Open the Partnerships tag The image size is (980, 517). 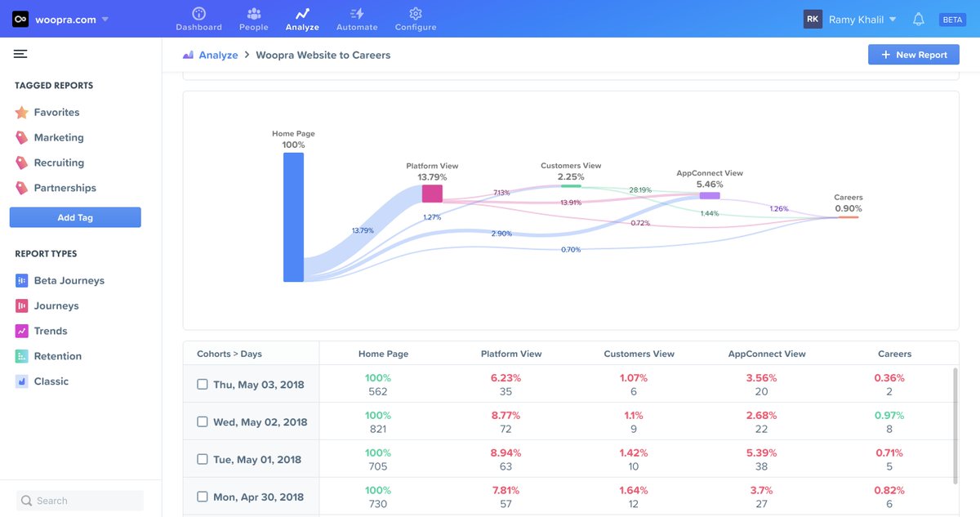click(x=65, y=188)
